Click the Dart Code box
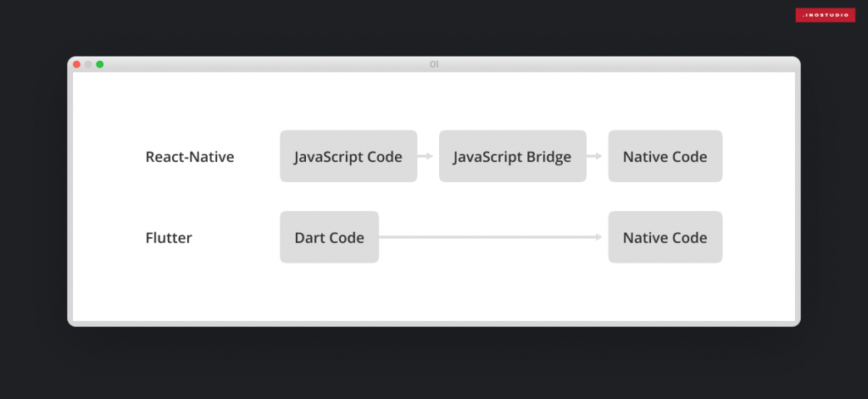This screenshot has height=399, width=868. coord(329,237)
